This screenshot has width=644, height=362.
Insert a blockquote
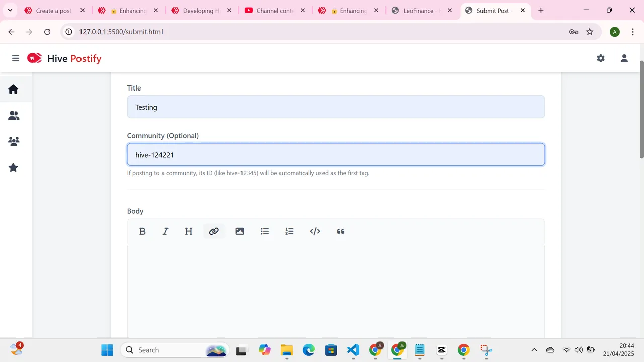[x=341, y=231]
